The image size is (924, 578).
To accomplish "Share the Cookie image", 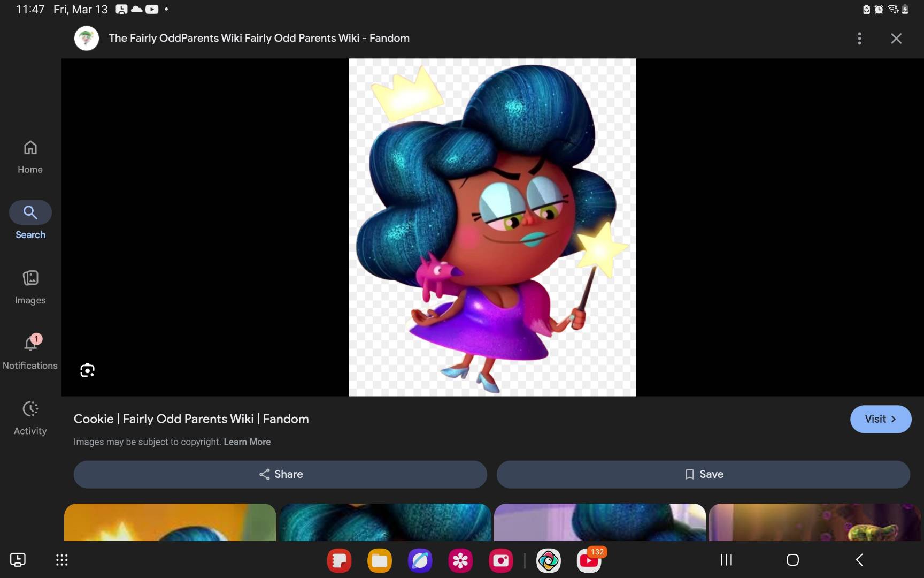I will tap(280, 474).
